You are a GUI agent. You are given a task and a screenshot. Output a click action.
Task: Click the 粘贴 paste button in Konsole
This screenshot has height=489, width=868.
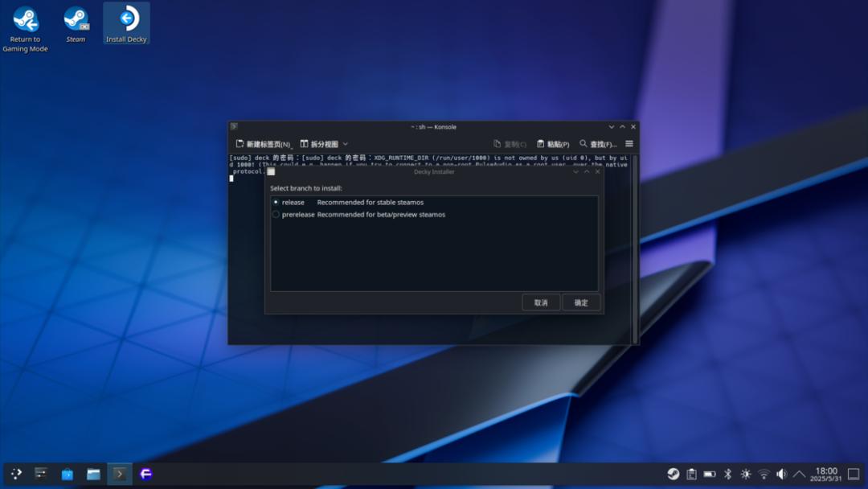click(553, 144)
